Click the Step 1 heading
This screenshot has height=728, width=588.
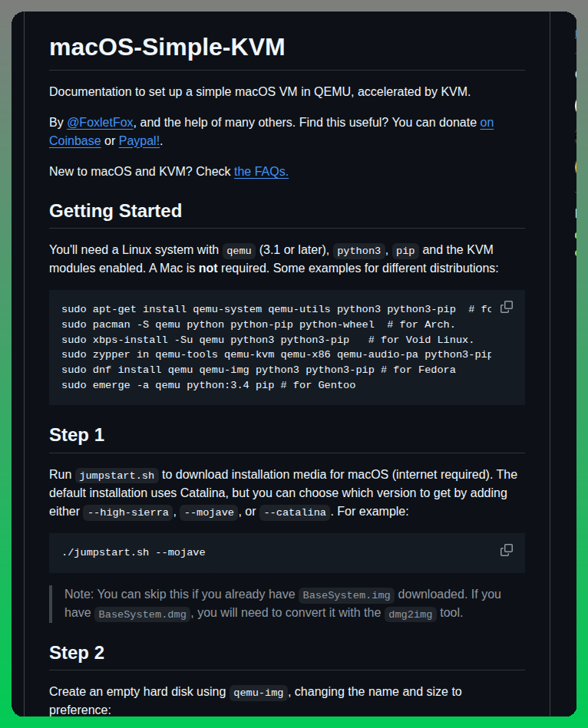[77, 435]
